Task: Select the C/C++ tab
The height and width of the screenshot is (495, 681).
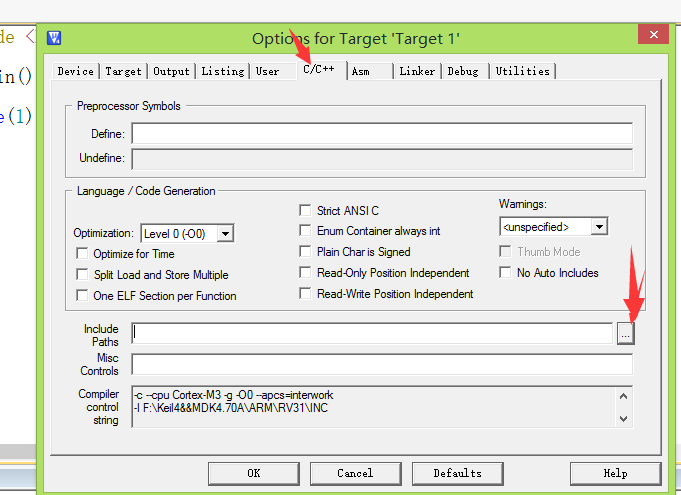Action: [321, 69]
